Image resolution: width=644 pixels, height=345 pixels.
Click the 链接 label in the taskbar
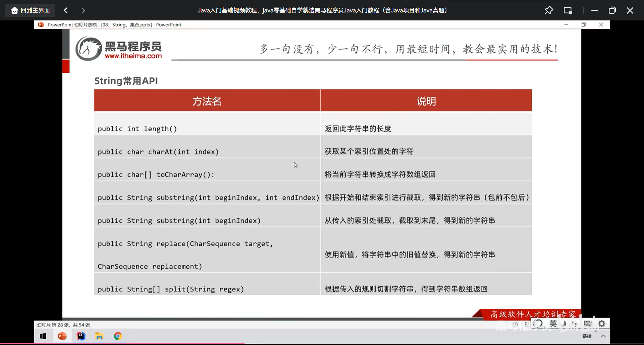587,336
